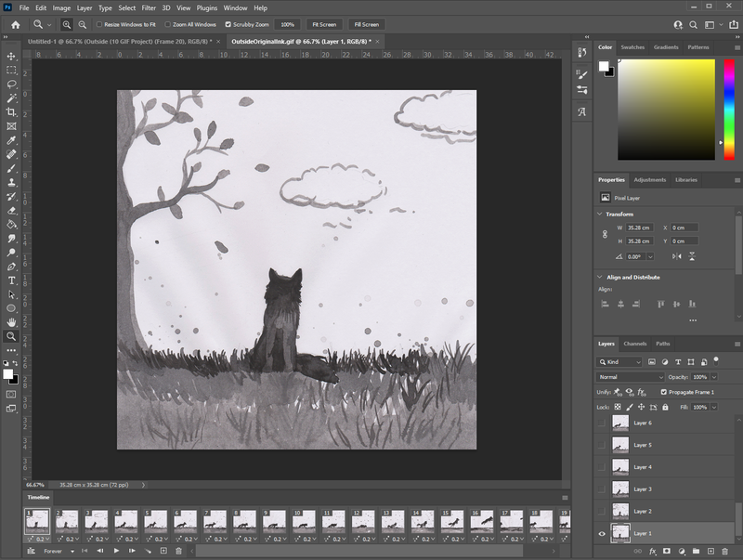Delete layer using the trash icon
This screenshot has width=743, height=560.
(726, 551)
